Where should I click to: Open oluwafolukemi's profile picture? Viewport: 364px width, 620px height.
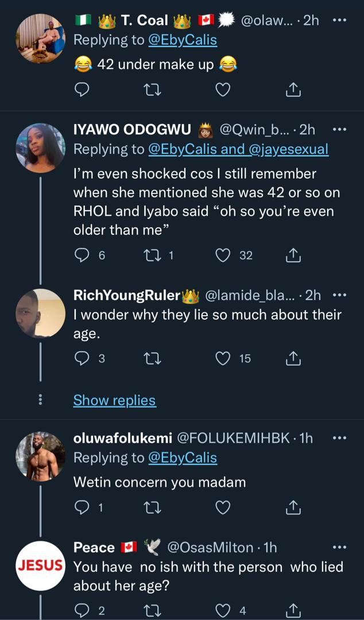click(x=40, y=456)
